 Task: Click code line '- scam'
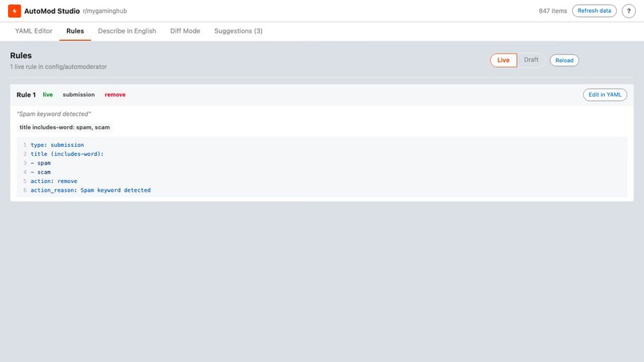(x=41, y=172)
